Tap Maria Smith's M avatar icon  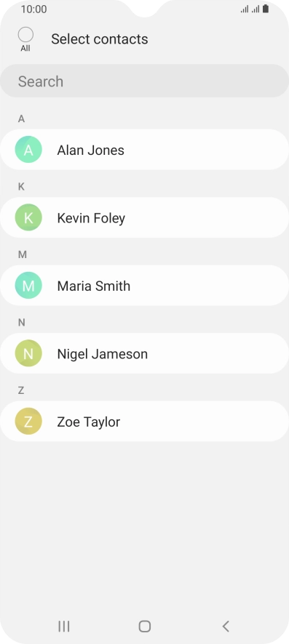[28, 285]
